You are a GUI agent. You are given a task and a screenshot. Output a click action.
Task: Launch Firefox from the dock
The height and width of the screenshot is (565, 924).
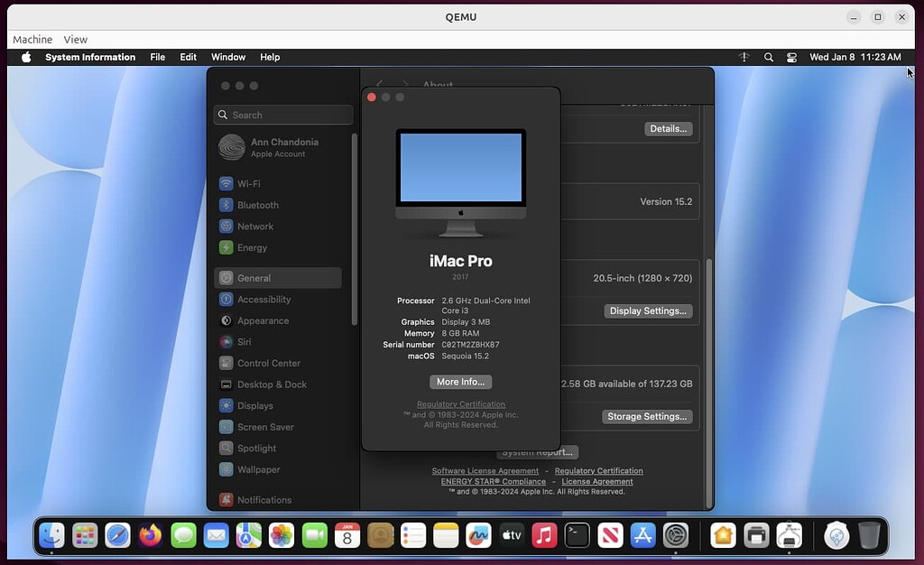[x=150, y=535]
